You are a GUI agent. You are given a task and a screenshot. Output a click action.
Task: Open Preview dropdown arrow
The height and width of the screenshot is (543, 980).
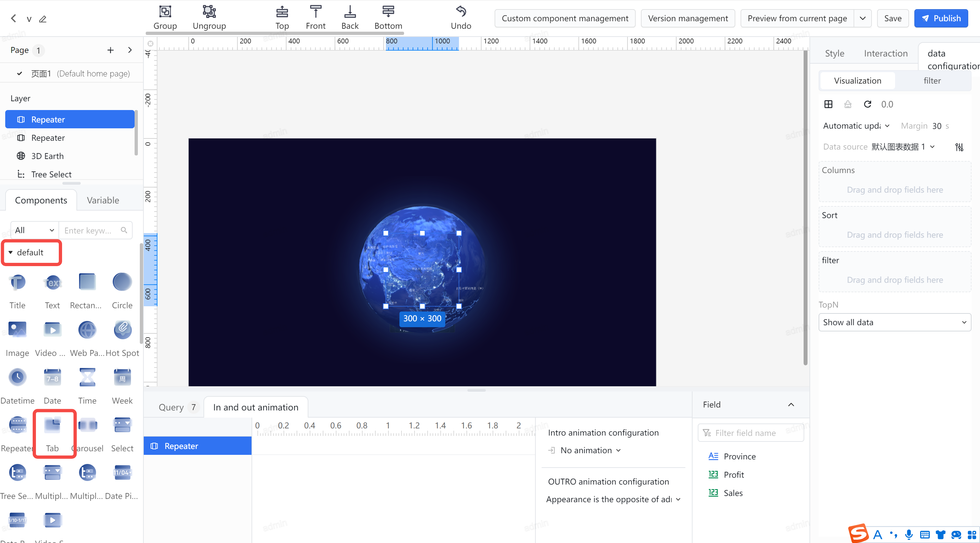click(863, 18)
